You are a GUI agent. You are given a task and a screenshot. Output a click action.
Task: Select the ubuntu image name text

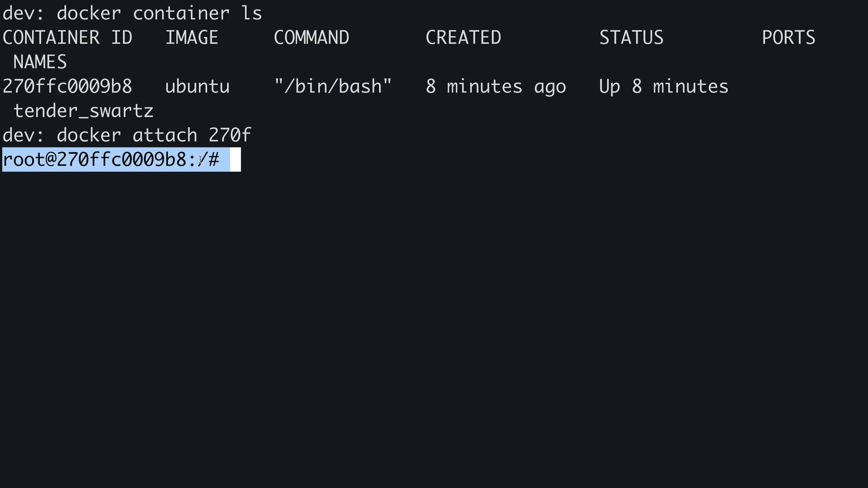tap(197, 86)
